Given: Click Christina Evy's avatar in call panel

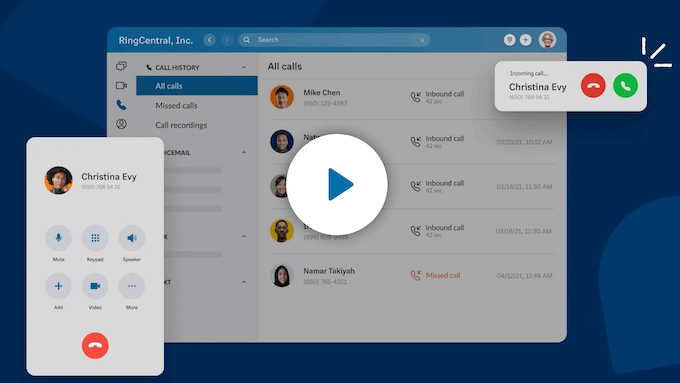Looking at the screenshot, I should 59,180.
